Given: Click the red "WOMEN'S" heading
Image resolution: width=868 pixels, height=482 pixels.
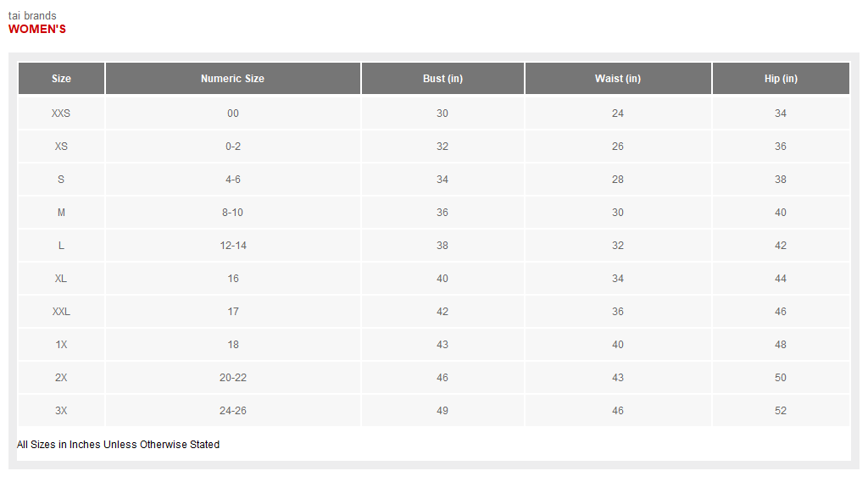Looking at the screenshot, I should (x=37, y=30).
